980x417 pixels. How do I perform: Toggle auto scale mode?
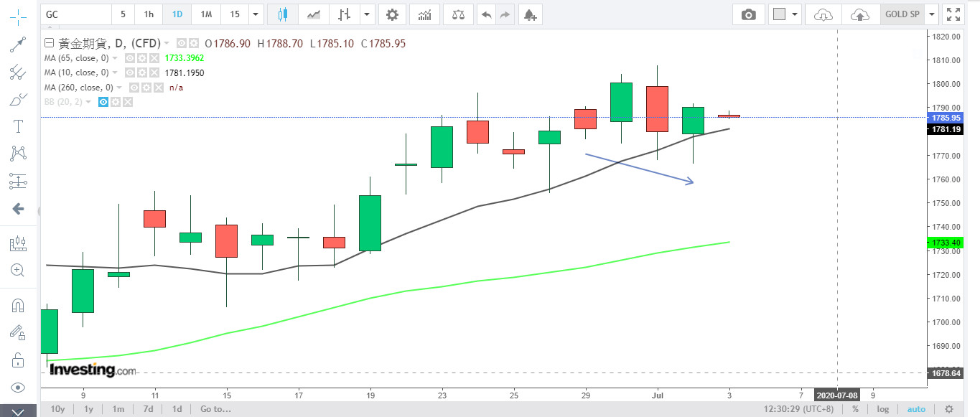tap(917, 409)
